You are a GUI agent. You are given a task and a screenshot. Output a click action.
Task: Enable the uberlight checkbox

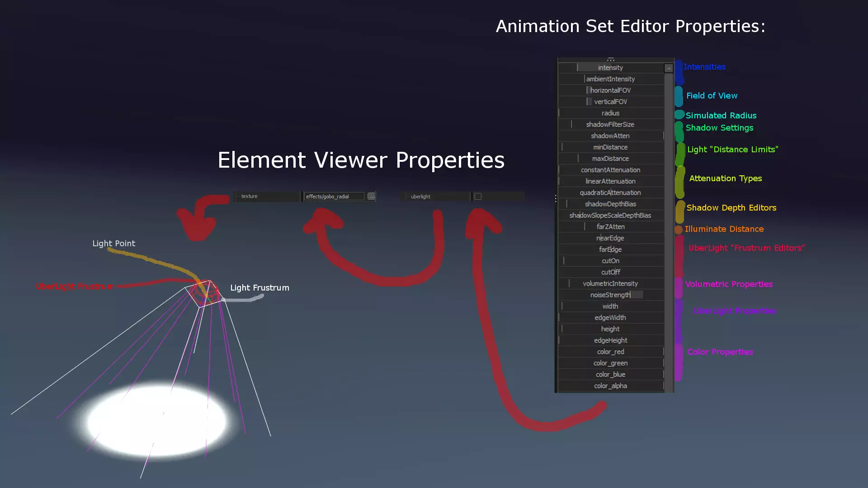tap(478, 197)
